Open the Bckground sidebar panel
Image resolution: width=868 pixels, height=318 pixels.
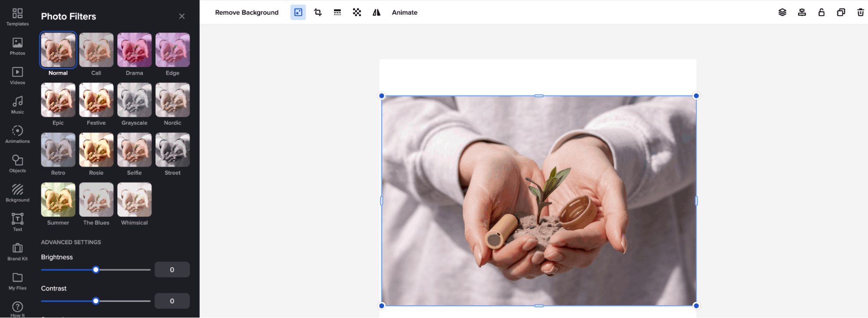(x=17, y=193)
